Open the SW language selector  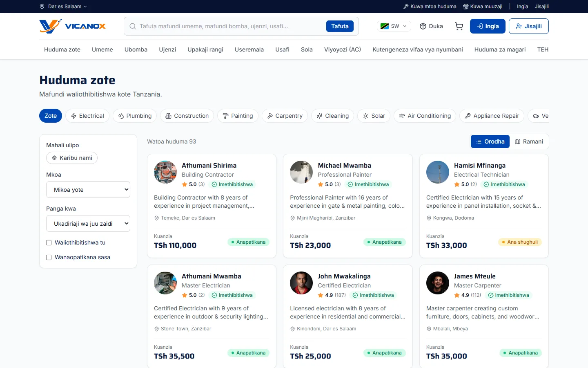click(394, 26)
